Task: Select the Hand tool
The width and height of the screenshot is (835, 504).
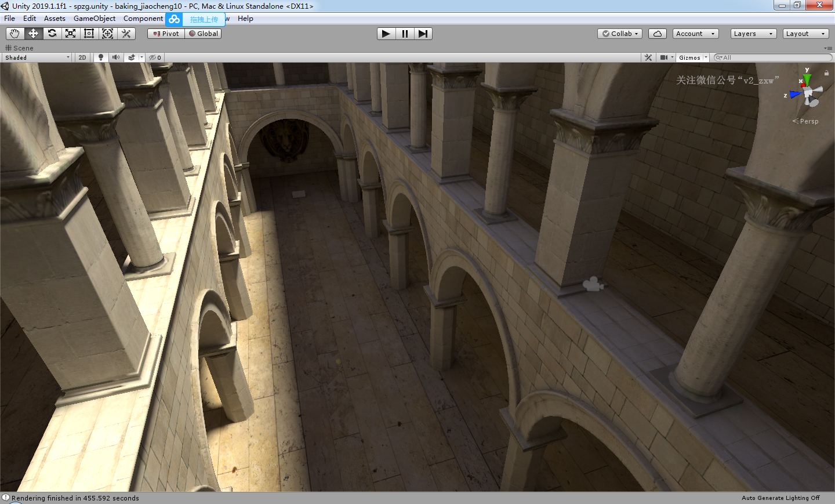Action: 14,34
